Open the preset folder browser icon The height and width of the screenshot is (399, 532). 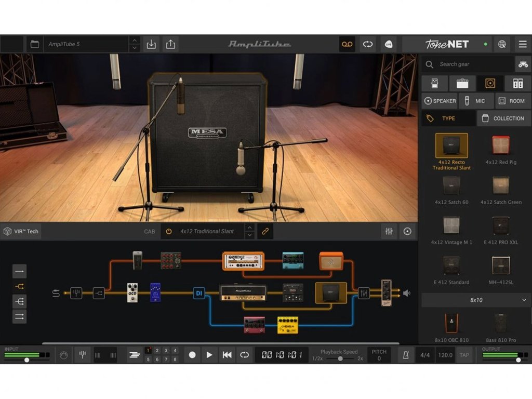tap(35, 44)
